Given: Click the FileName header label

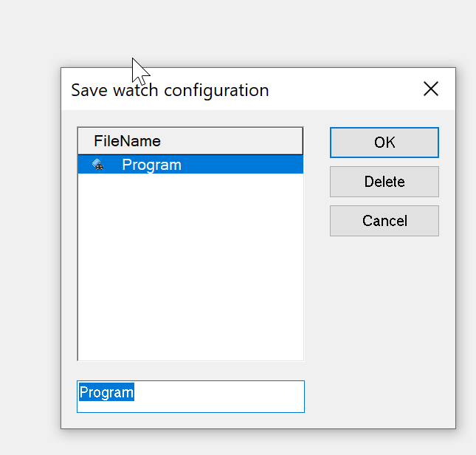Looking at the screenshot, I should [x=127, y=141].
